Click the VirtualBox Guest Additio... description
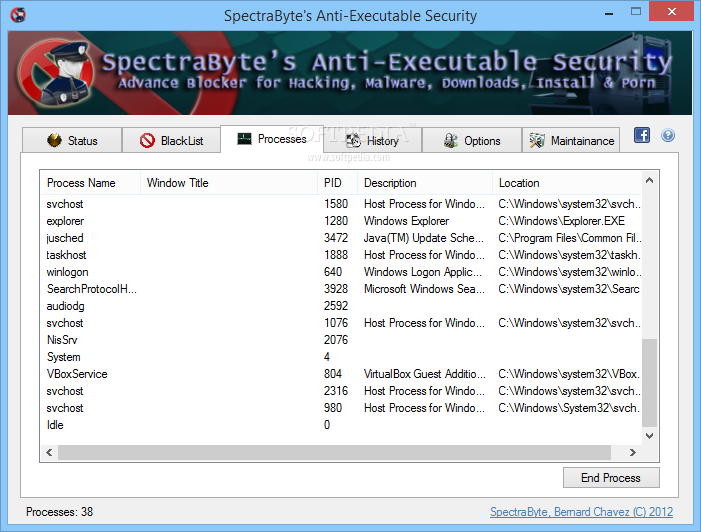Viewport: 701px width, 532px height. coord(425,374)
